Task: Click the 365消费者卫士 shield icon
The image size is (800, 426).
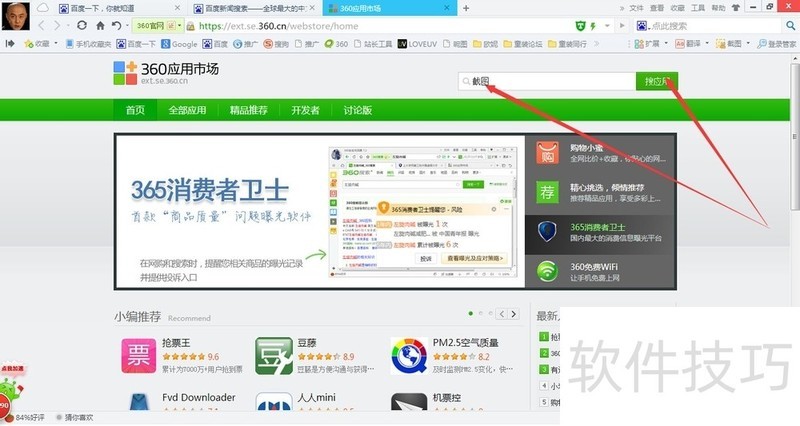Action: pyautogui.click(x=546, y=231)
